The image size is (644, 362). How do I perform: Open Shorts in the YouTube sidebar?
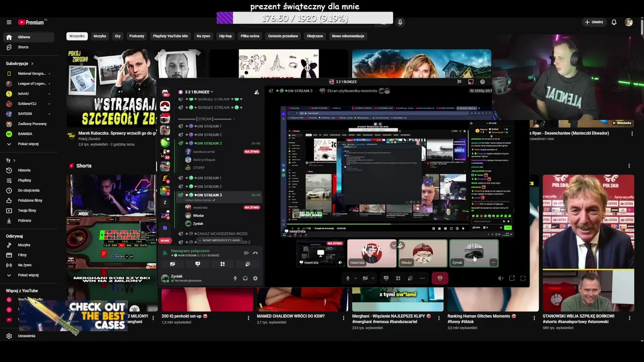pos(23,47)
